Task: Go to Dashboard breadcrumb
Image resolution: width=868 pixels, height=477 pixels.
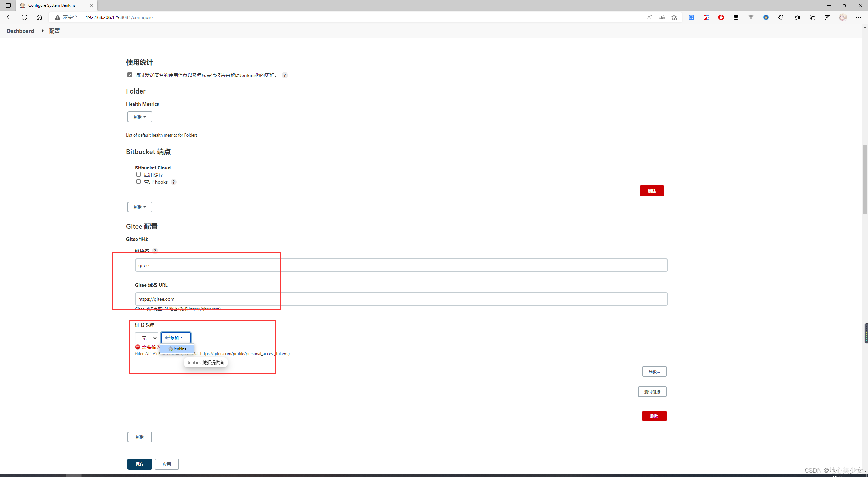Action: [20, 31]
